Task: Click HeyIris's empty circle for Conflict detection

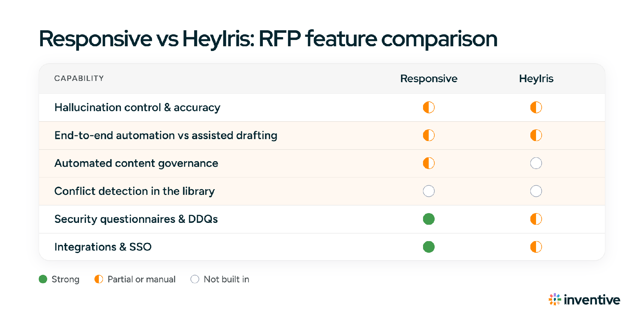Action: click(x=536, y=191)
